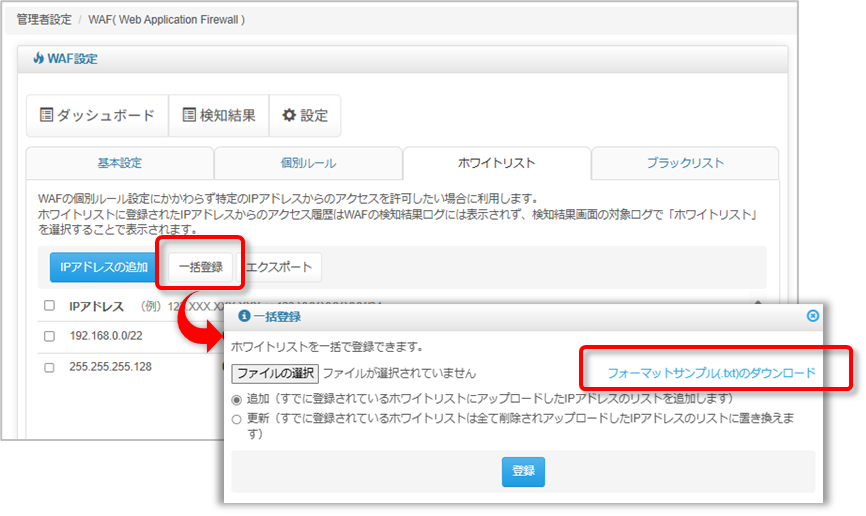Open the 検知結果 detection results view
The image size is (866, 516).
coord(219,116)
